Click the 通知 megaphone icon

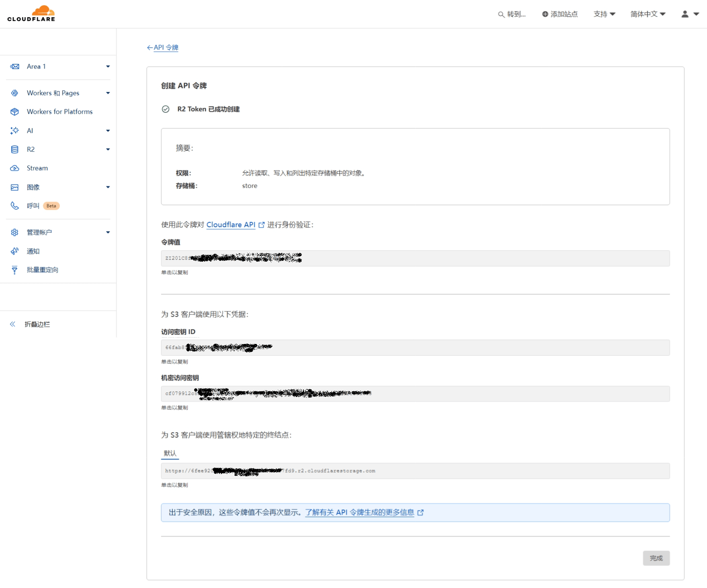pos(15,251)
